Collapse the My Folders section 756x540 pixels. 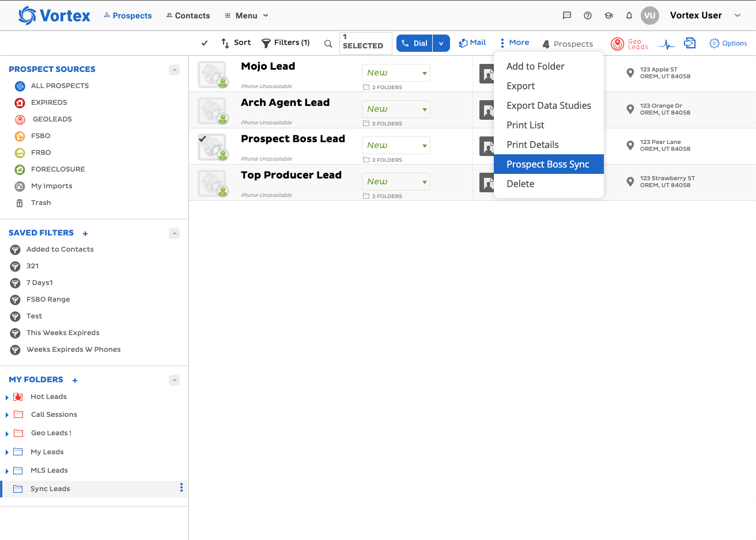point(175,381)
